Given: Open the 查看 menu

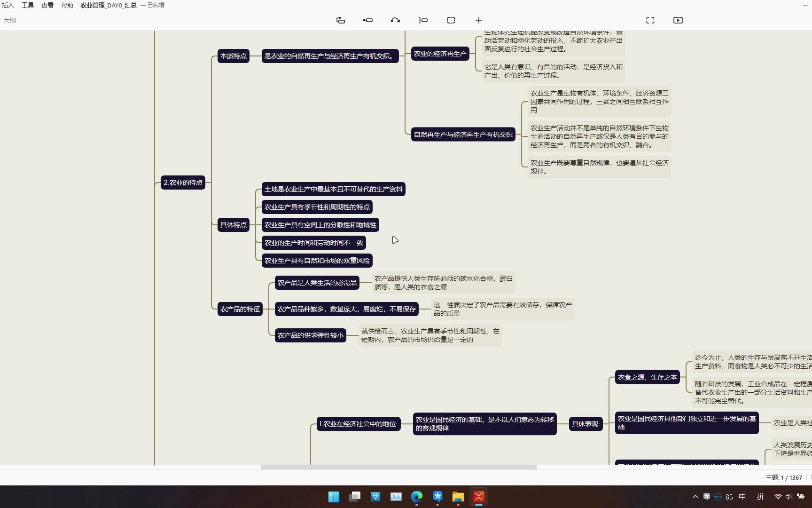Looking at the screenshot, I should click(47, 5).
